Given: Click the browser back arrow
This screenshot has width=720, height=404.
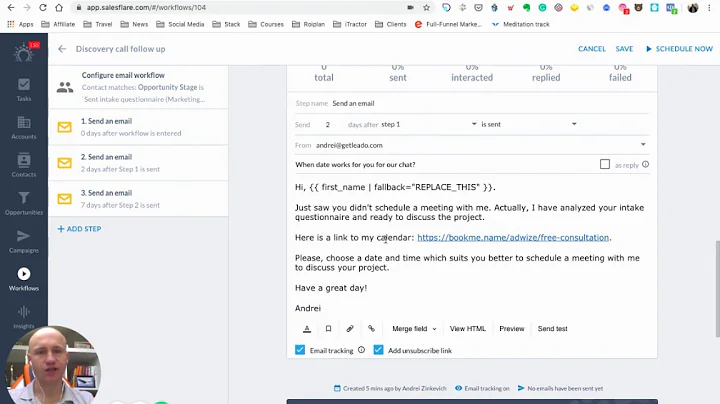Looking at the screenshot, I should click(11, 7).
